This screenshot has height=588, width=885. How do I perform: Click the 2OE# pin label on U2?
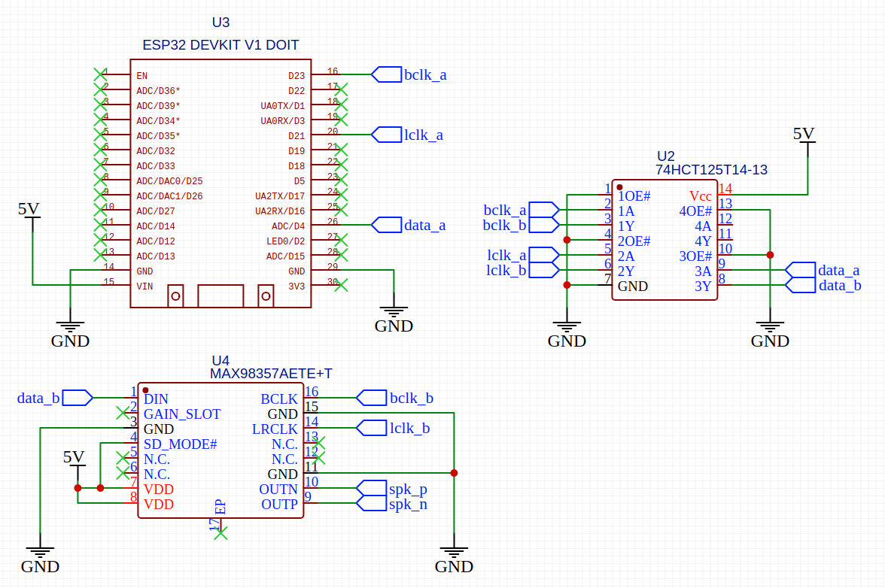click(634, 241)
